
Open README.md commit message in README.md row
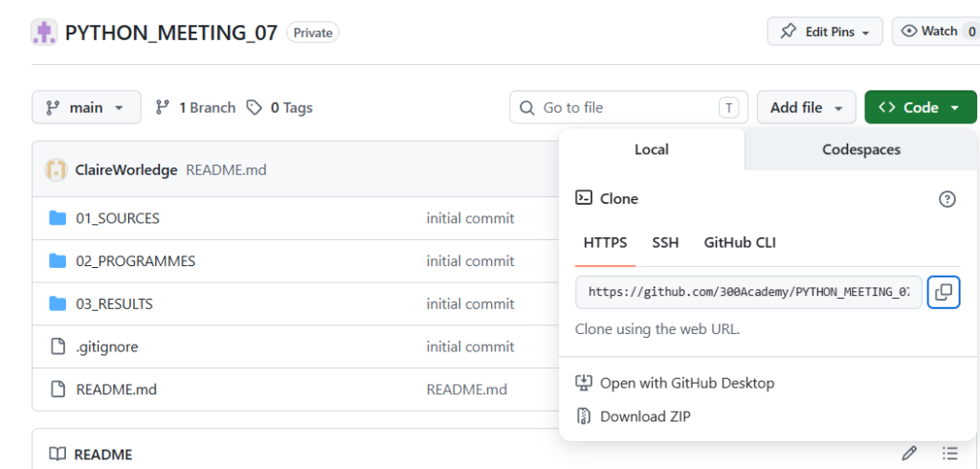tap(466, 390)
